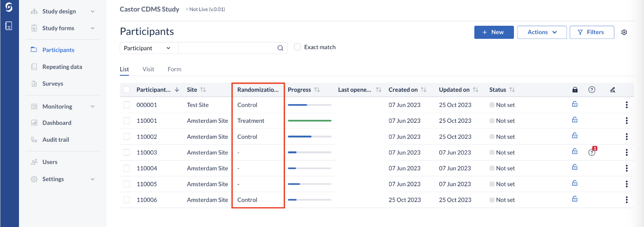Image resolution: width=644 pixels, height=227 pixels.
Task: Sort by Last opened column arrows
Action: 379,90
